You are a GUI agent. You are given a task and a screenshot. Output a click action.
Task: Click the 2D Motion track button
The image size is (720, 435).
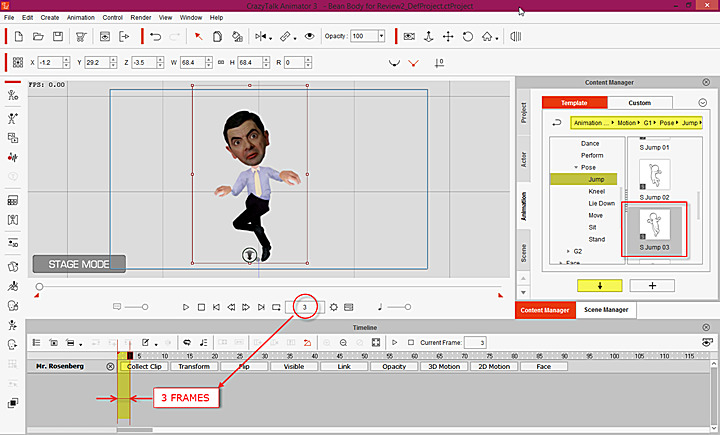pyautogui.click(x=494, y=367)
